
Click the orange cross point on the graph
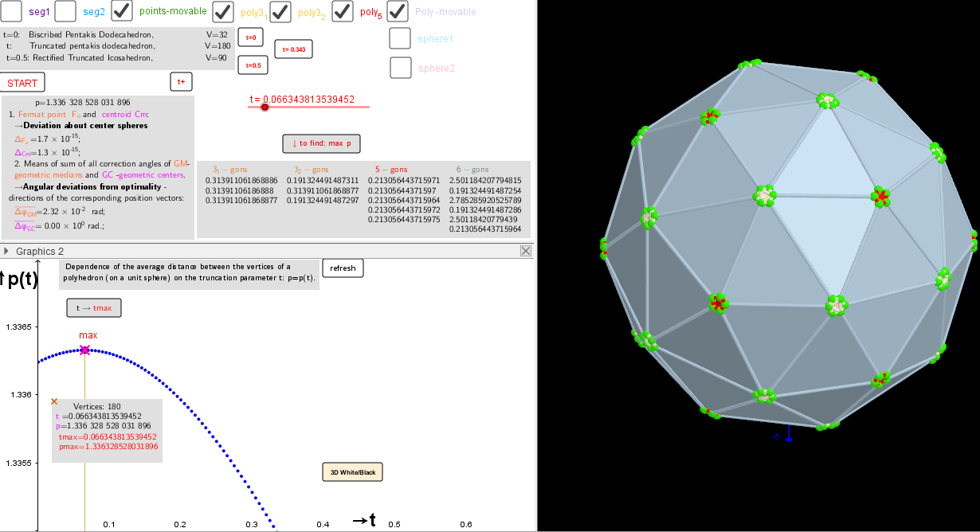pos(54,401)
